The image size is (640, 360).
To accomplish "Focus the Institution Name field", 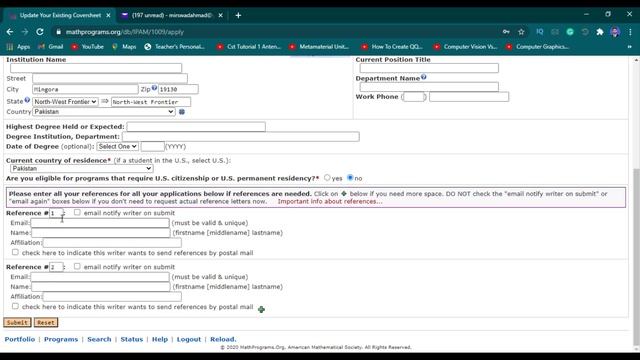I will 96,68.
